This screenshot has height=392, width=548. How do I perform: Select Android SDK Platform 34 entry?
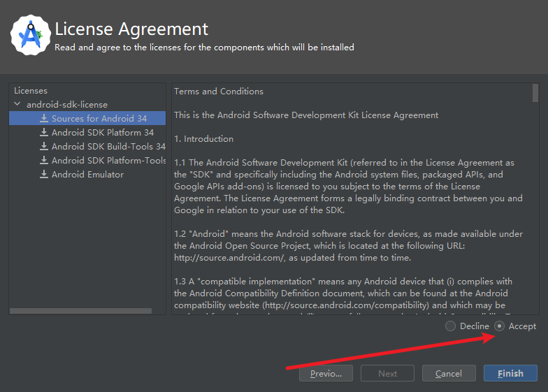point(102,133)
